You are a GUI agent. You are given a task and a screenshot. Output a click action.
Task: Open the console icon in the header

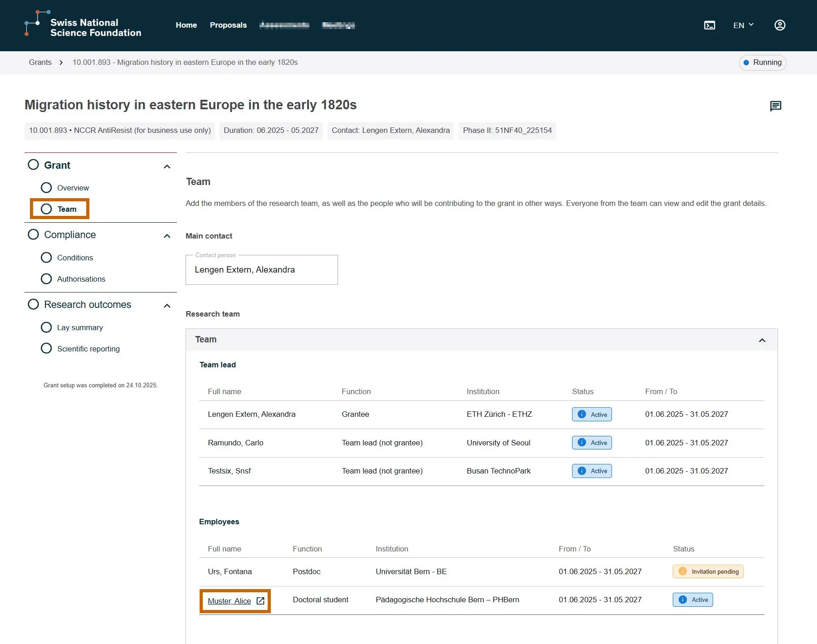pos(709,25)
